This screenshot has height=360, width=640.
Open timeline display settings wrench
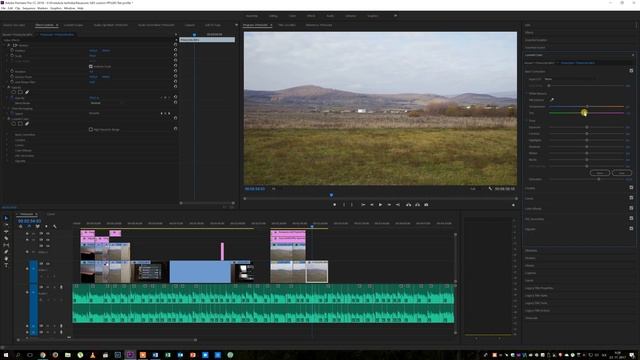tap(55, 227)
